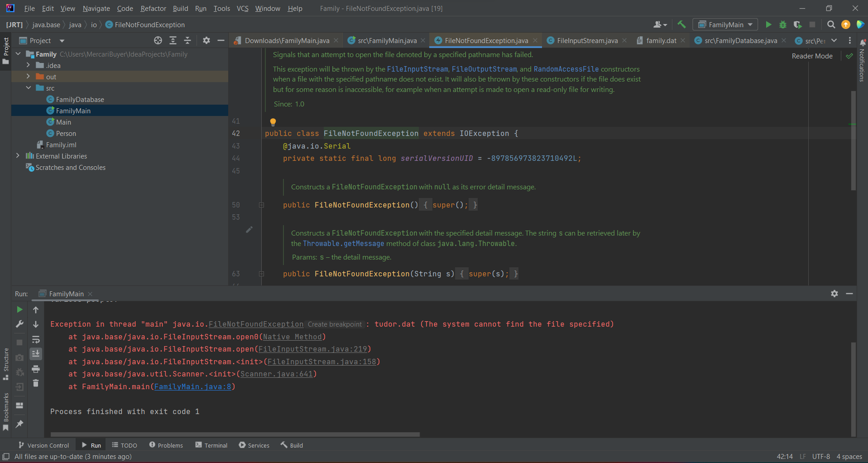Print the console output
The height and width of the screenshot is (463, 868).
(36, 369)
